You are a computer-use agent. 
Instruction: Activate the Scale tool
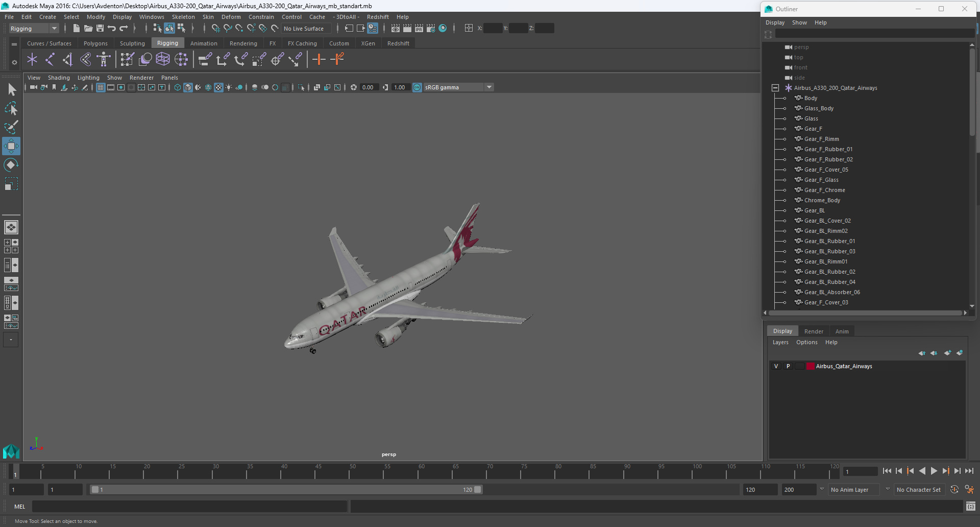(x=11, y=184)
